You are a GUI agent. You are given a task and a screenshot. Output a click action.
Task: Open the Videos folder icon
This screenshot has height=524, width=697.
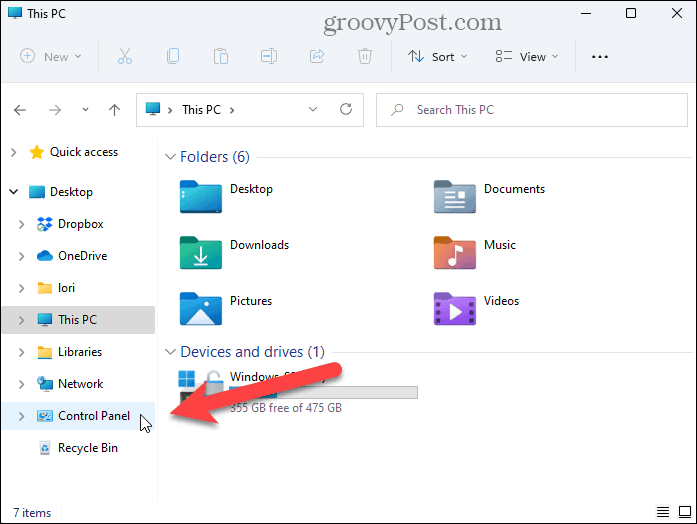tap(454, 308)
